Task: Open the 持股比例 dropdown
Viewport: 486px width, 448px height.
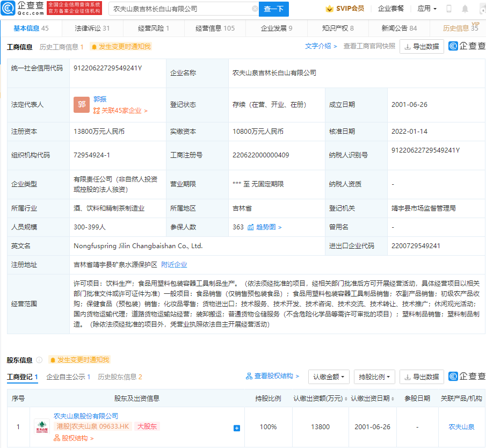Action: 374,377
